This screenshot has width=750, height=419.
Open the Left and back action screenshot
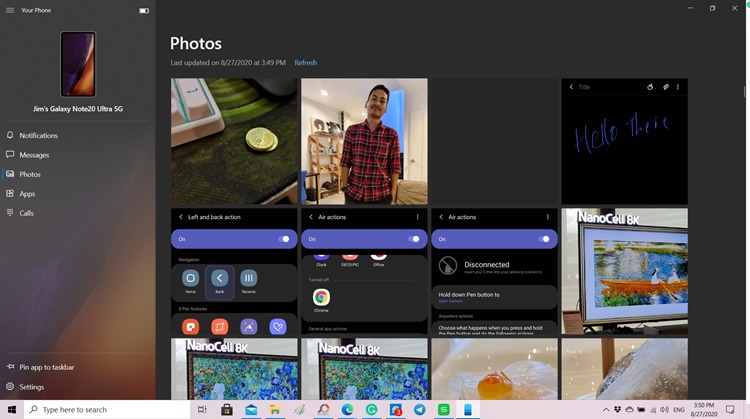coord(234,271)
